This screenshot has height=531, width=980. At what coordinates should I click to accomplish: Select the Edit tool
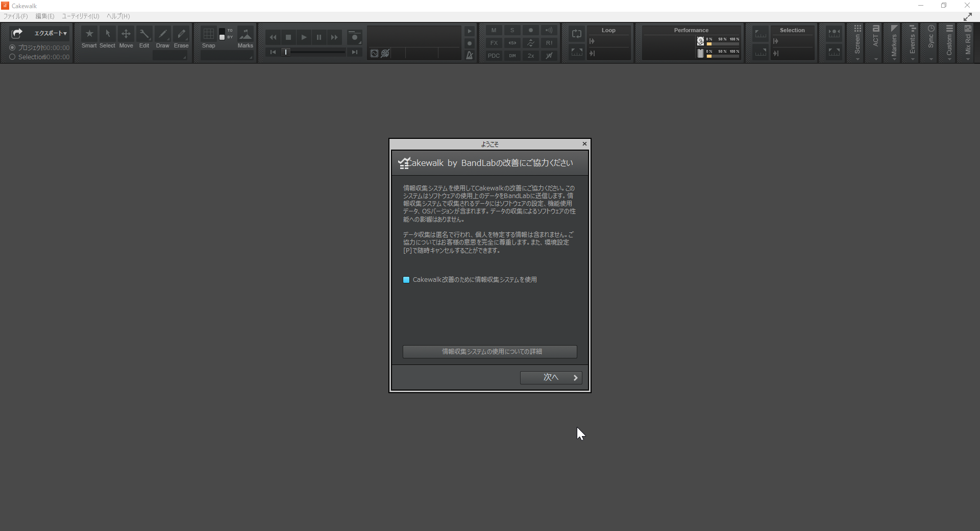tap(144, 34)
